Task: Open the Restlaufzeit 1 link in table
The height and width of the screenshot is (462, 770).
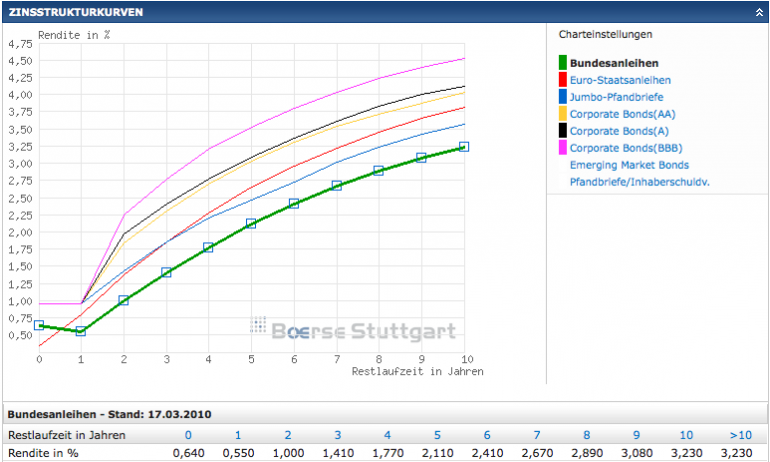Action: 238,435
